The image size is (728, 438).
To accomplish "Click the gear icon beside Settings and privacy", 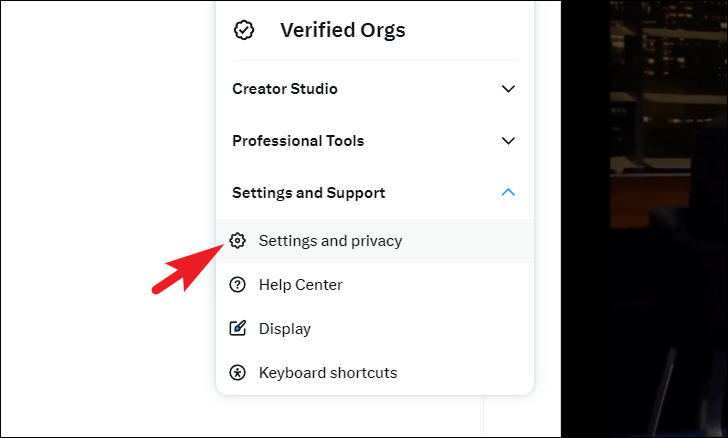I will [x=238, y=241].
